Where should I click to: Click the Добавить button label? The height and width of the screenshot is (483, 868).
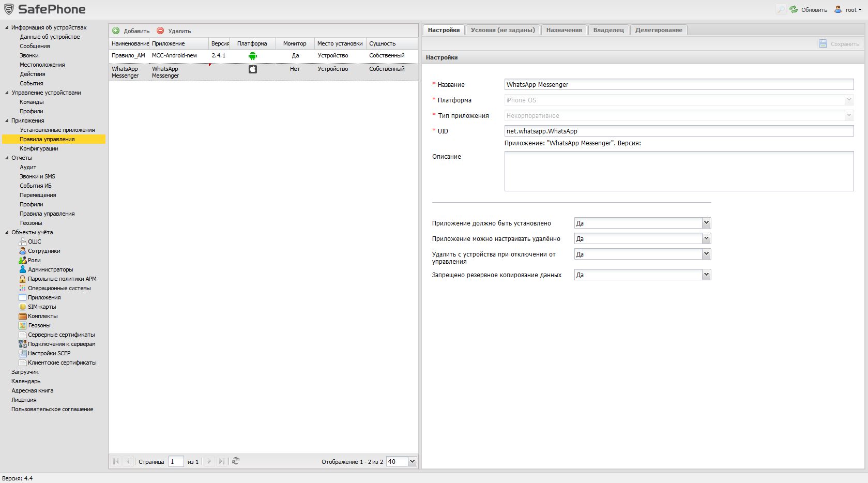click(136, 31)
